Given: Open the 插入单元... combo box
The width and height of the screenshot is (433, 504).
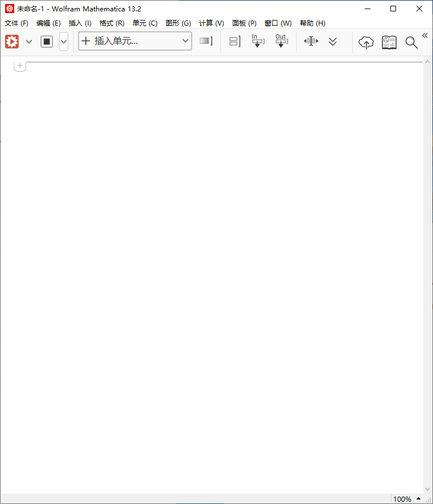Looking at the screenshot, I should (x=135, y=41).
